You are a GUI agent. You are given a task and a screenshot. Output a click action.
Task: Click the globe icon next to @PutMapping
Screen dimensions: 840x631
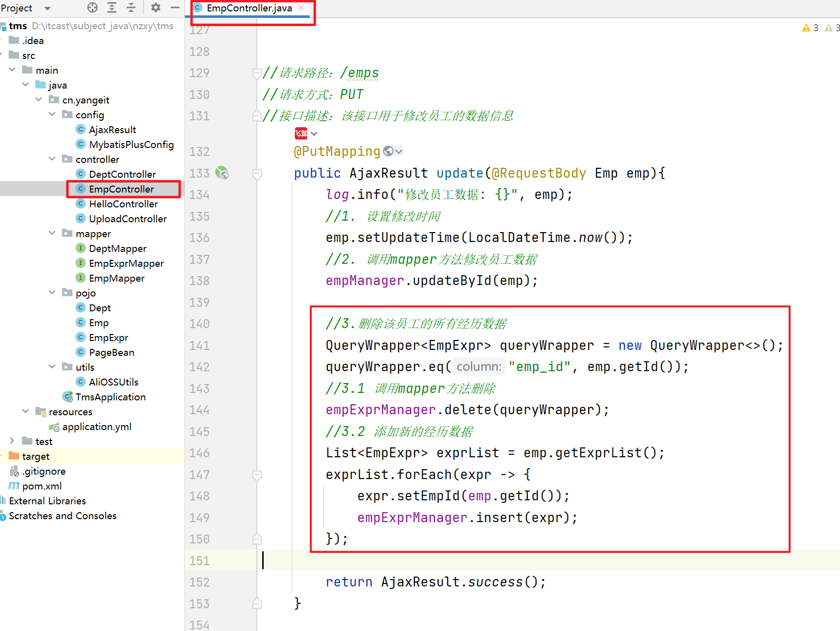(388, 151)
